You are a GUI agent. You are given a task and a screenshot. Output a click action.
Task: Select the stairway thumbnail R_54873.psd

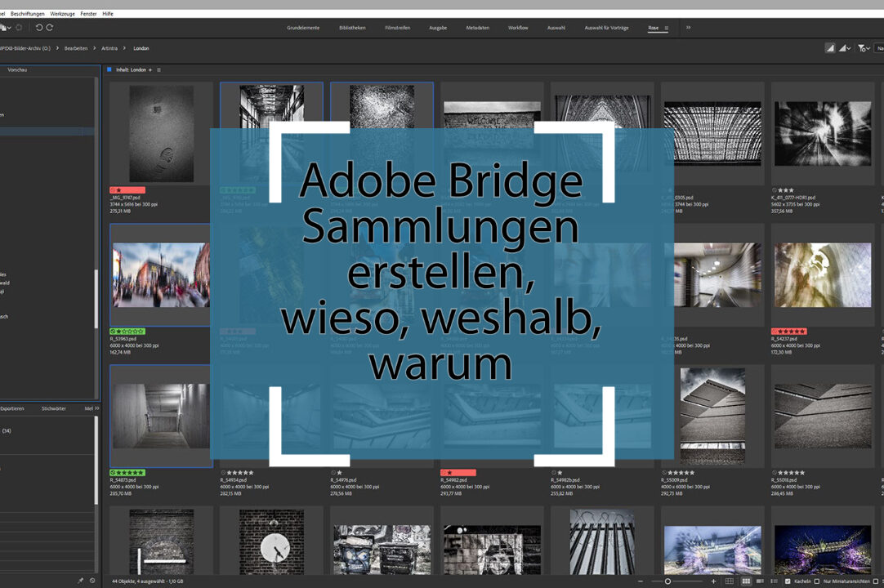point(161,416)
